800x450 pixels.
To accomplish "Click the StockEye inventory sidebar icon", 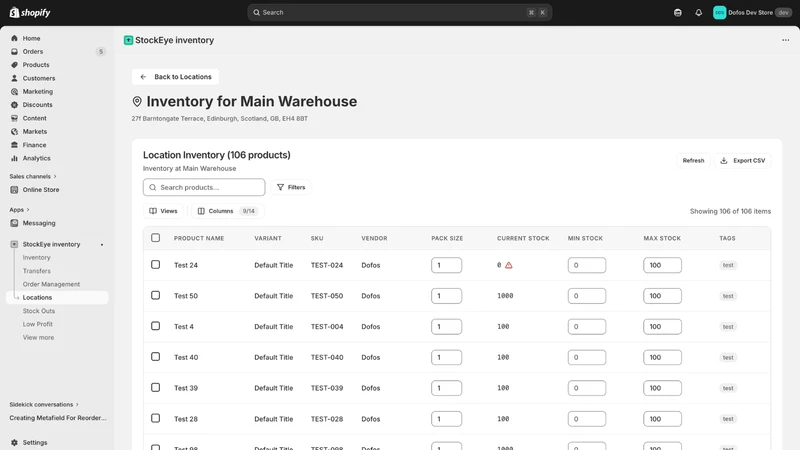I will [14, 244].
